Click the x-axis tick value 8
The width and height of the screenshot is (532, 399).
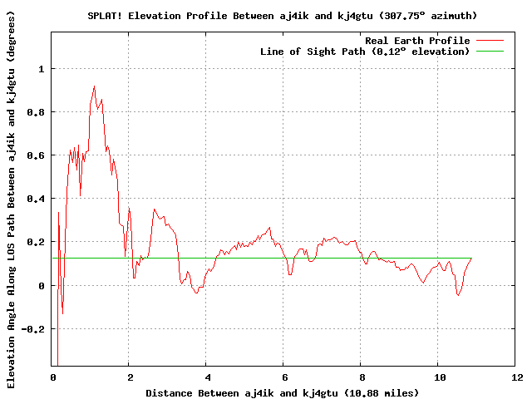point(362,377)
